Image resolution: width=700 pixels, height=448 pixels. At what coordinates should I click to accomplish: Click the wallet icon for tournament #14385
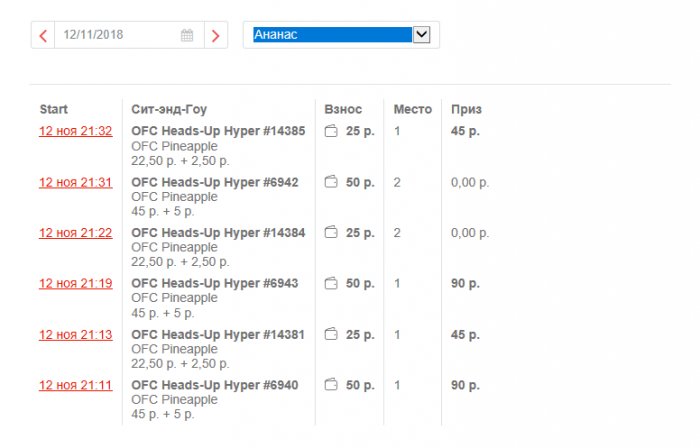331,131
